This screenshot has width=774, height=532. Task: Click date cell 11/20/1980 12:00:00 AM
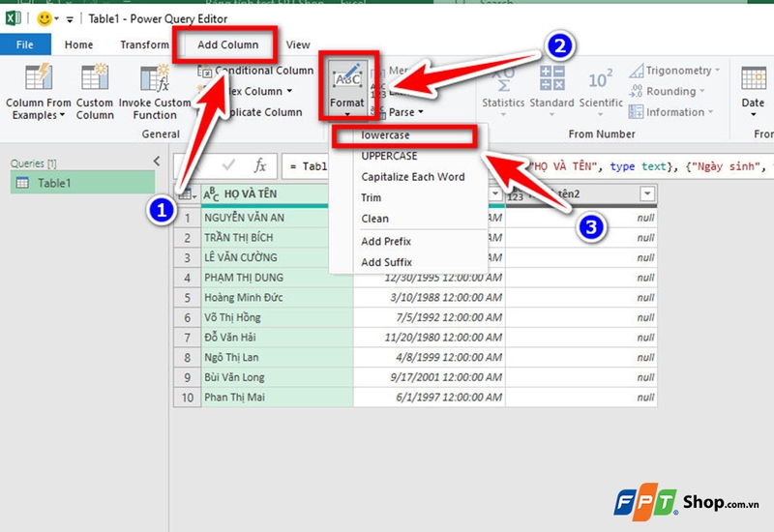click(430, 338)
